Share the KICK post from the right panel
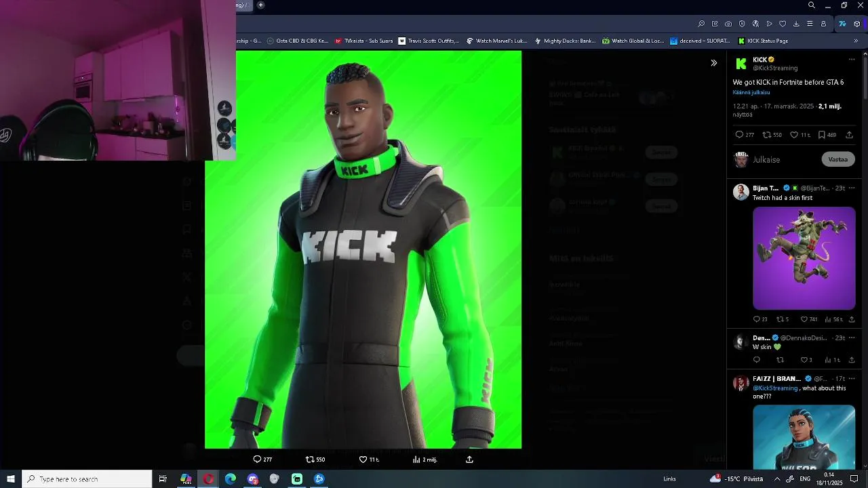 849,135
